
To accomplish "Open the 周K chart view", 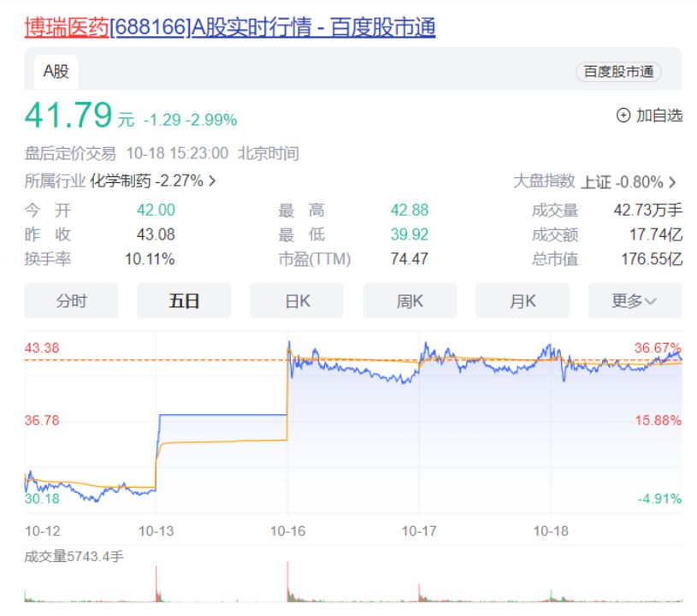I will pos(410,301).
